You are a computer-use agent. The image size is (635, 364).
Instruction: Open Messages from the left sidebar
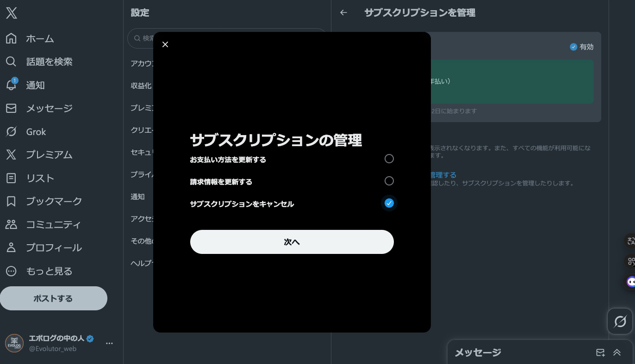tap(49, 108)
